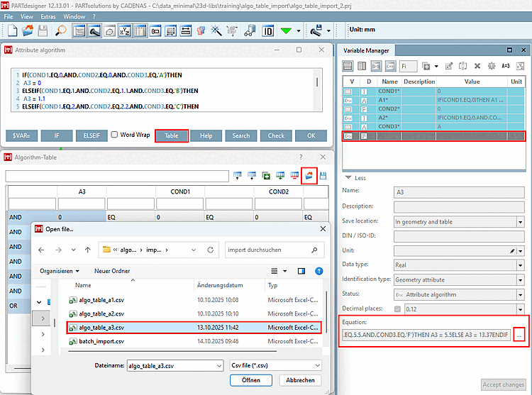This screenshot has height=395, width=532.
Task: Click the Neuer Ordner button
Action: pos(112,271)
